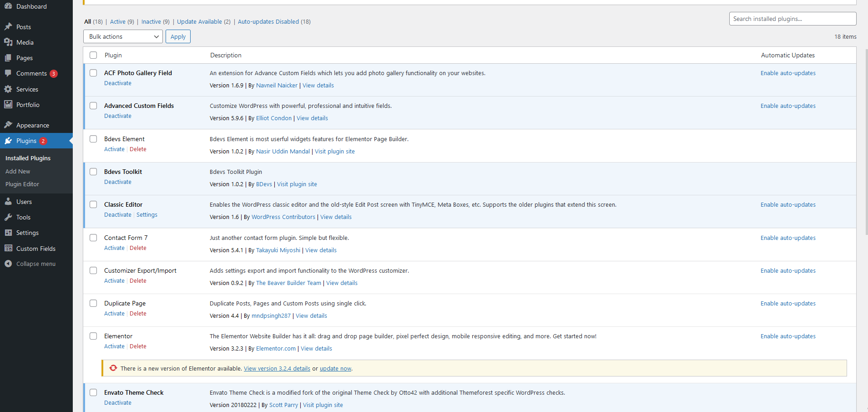Click the Users person icon

[x=8, y=202]
